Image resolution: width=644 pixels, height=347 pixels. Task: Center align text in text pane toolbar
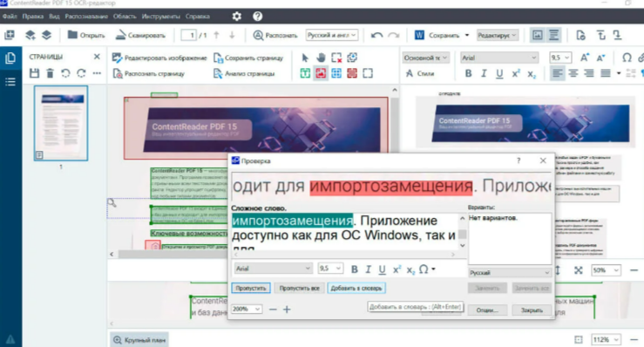click(573, 73)
